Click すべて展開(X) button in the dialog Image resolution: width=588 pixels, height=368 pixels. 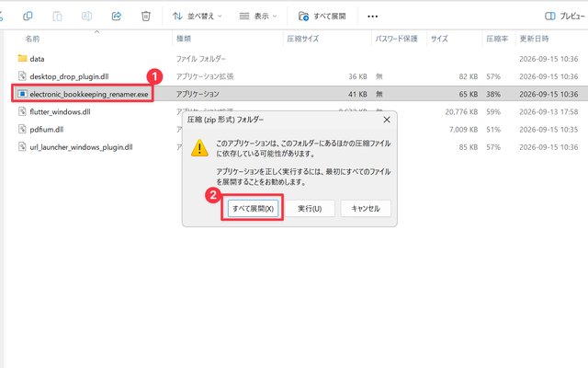coord(253,209)
